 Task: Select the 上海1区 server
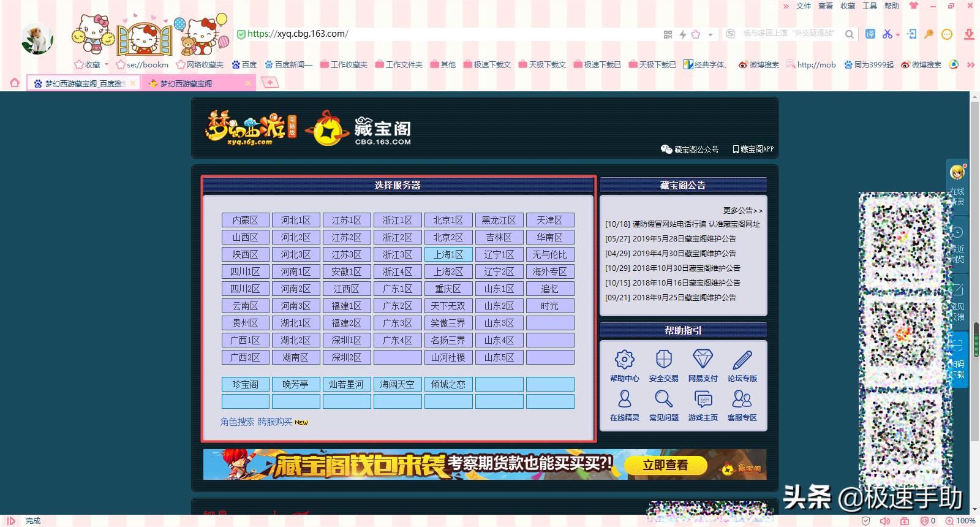(x=448, y=254)
